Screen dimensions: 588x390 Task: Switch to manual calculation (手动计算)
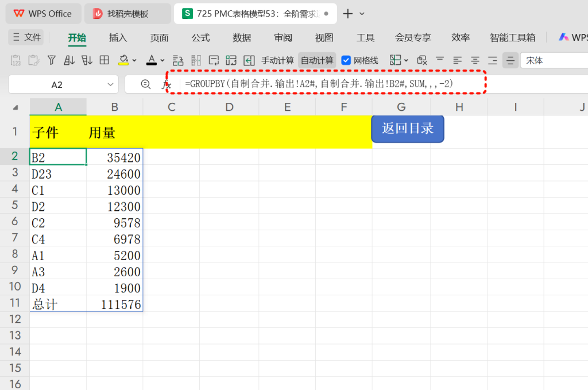(x=277, y=60)
